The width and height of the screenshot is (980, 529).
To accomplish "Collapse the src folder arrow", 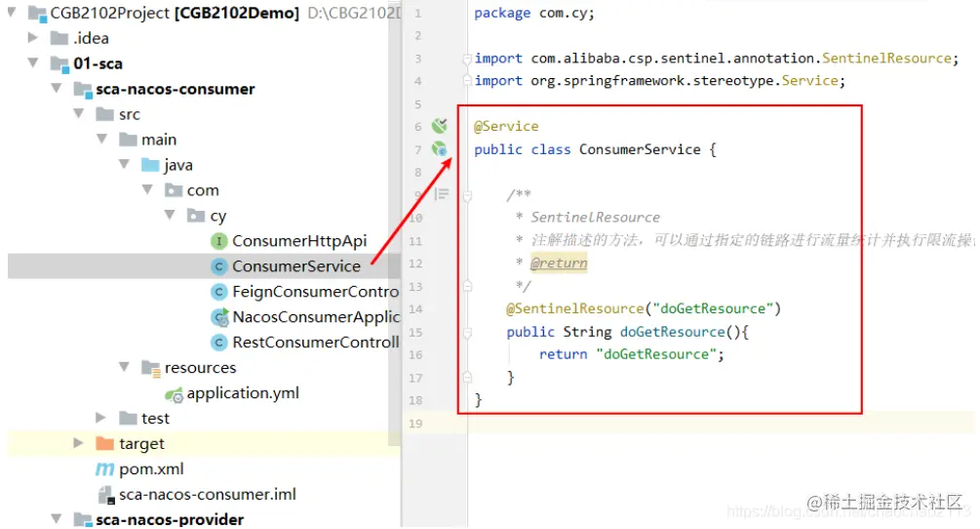I will (x=79, y=113).
